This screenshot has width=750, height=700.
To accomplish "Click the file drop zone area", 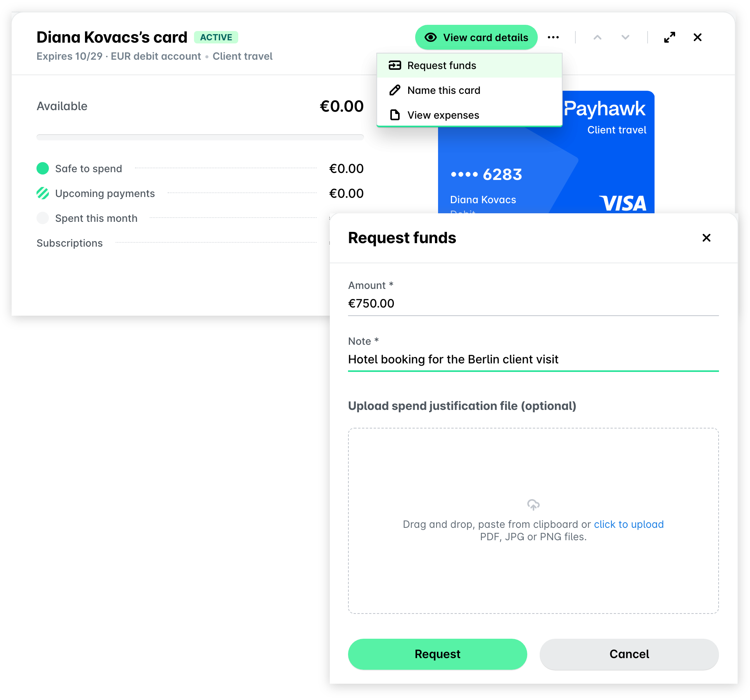I will 533,521.
